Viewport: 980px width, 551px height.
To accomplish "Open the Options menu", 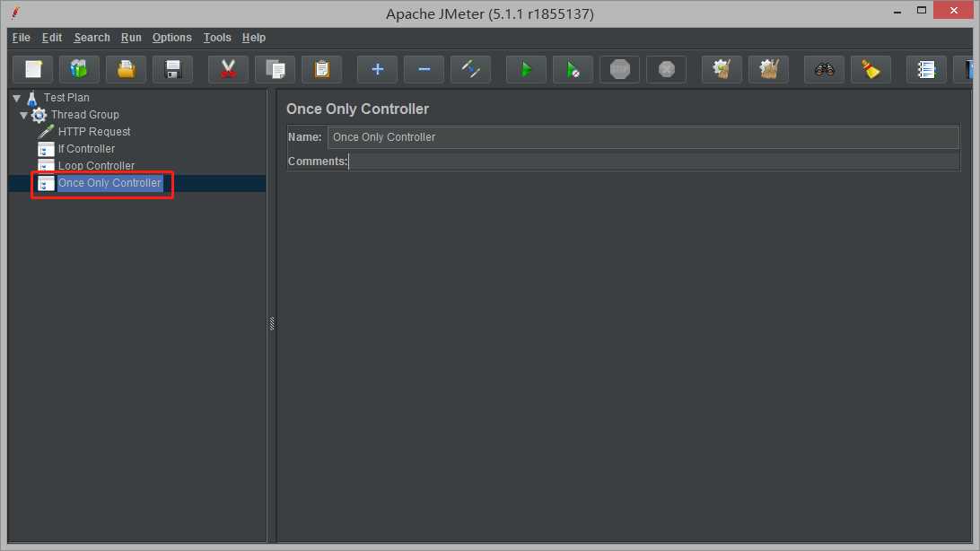I will 172,38.
